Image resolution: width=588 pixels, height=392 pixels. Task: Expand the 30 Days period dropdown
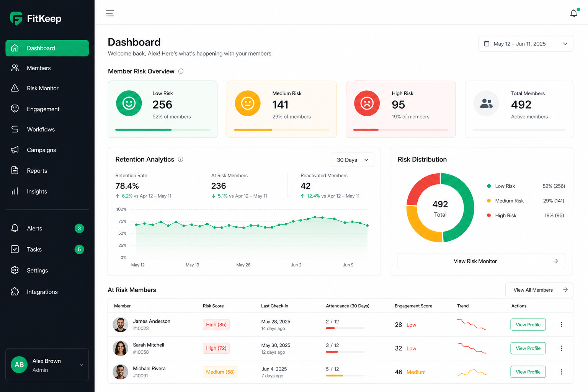(x=353, y=160)
